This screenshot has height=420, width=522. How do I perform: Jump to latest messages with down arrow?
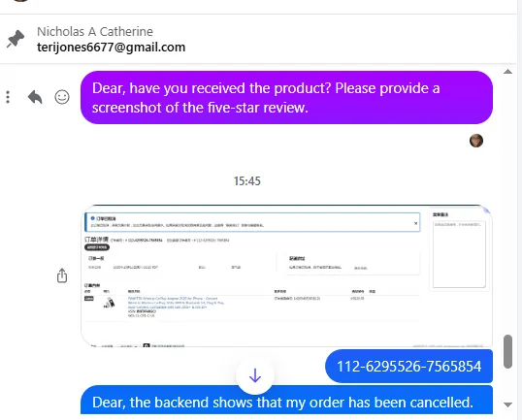255,375
